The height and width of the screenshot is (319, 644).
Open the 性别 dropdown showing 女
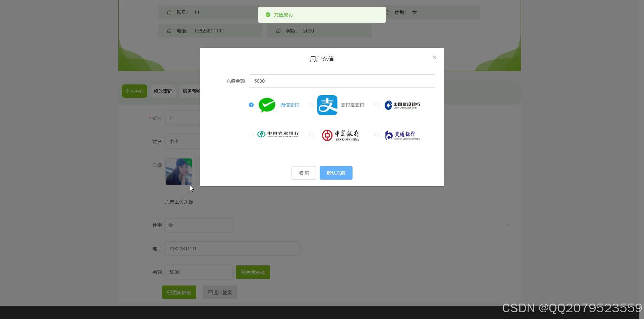[x=199, y=225]
